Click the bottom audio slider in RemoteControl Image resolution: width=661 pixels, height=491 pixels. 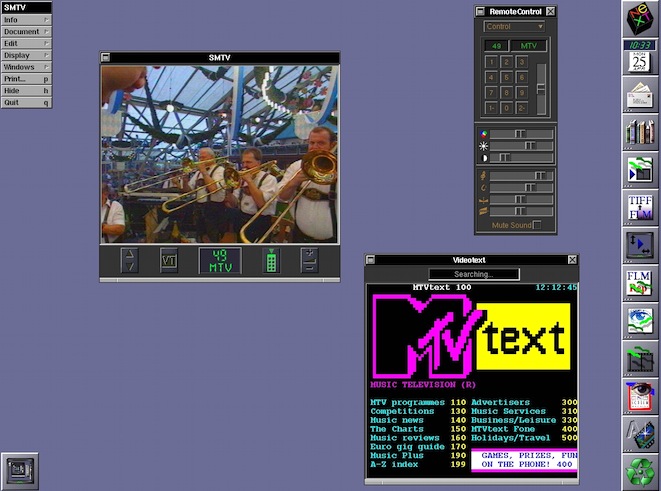pos(521,211)
